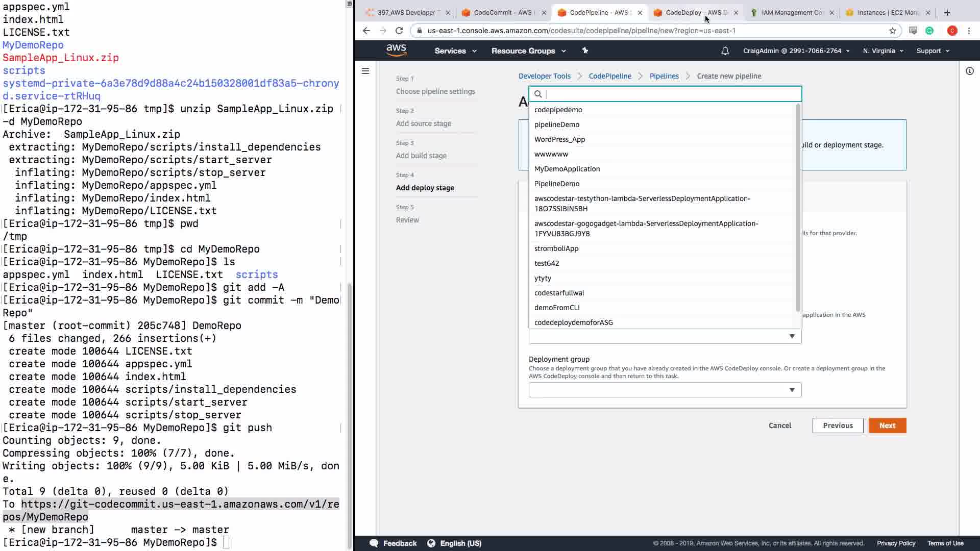This screenshot has height=551, width=980.
Task: Click the info panel icon
Action: coord(969,71)
